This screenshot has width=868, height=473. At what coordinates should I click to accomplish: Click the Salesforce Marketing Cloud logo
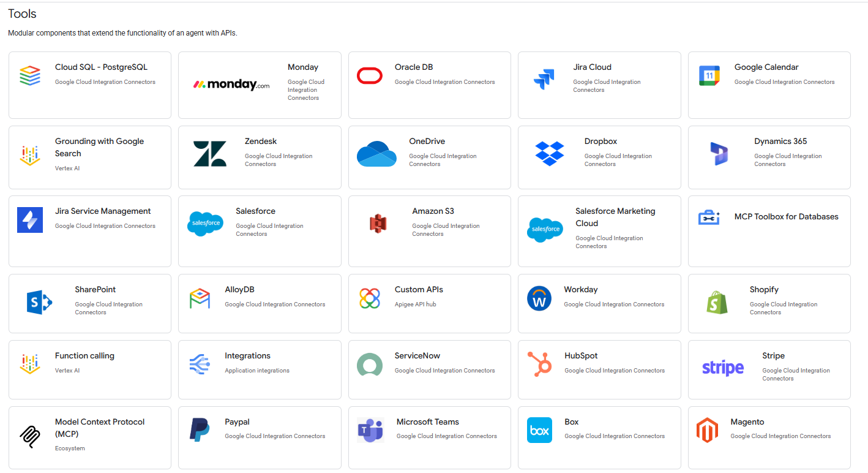(545, 230)
